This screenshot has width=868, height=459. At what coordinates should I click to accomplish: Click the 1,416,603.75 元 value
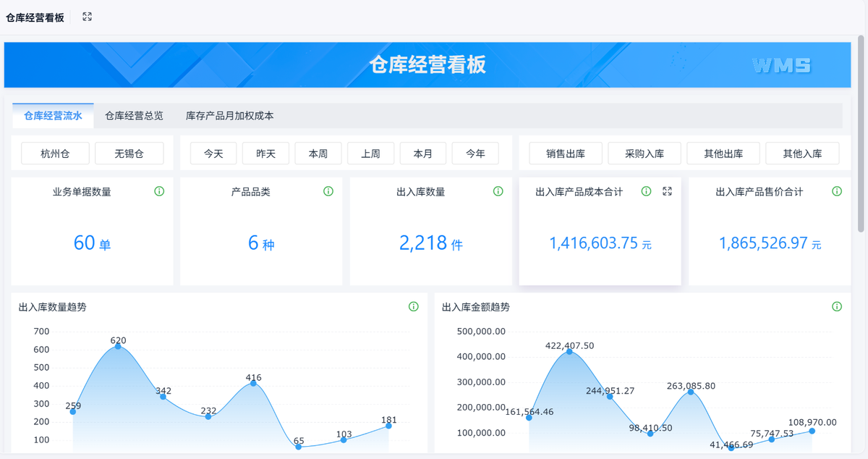(600, 243)
